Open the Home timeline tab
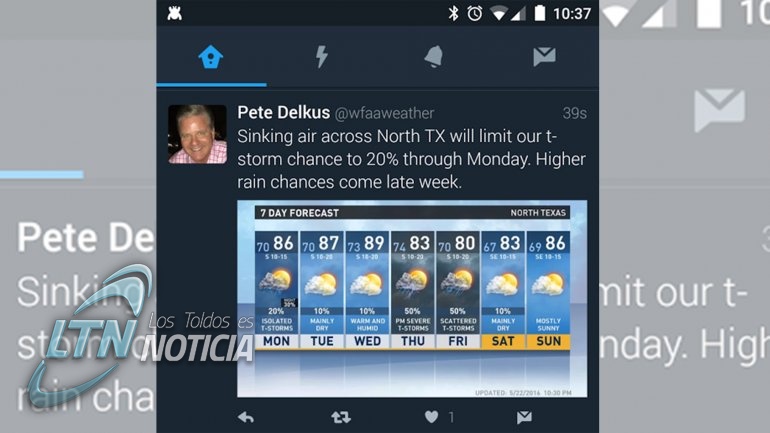The height and width of the screenshot is (433, 770). click(211, 56)
